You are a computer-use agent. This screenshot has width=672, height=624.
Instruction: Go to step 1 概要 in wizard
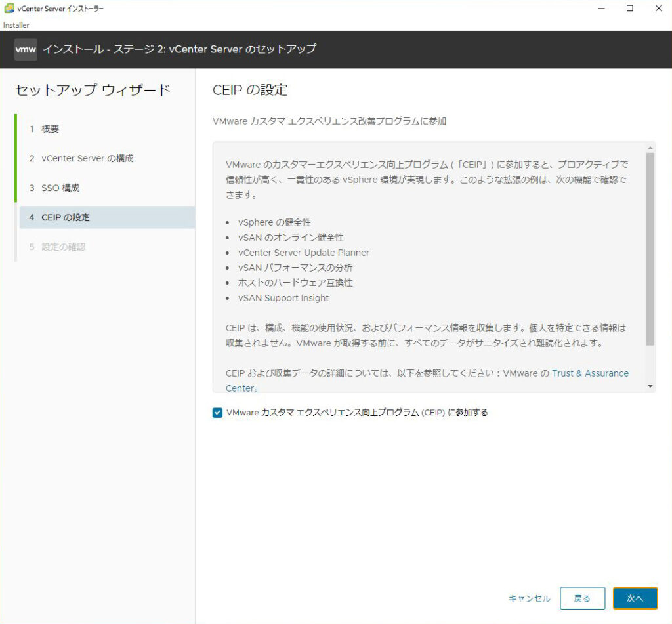click(x=50, y=129)
